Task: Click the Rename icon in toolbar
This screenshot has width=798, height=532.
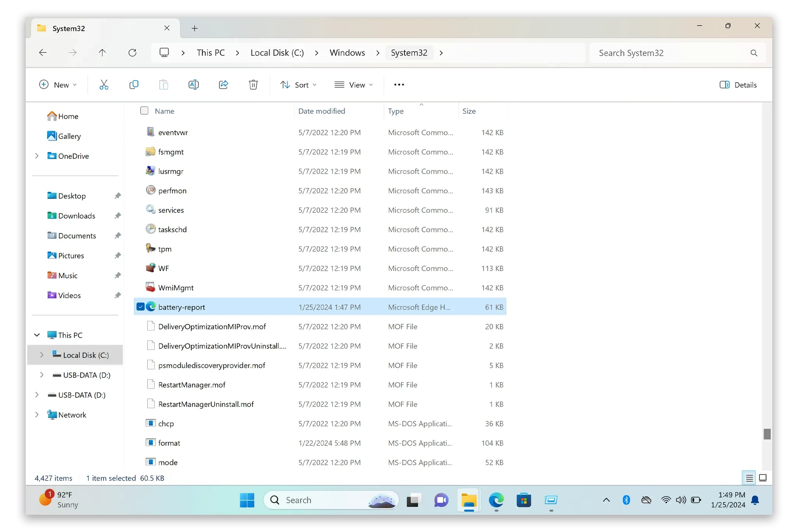Action: pos(193,85)
